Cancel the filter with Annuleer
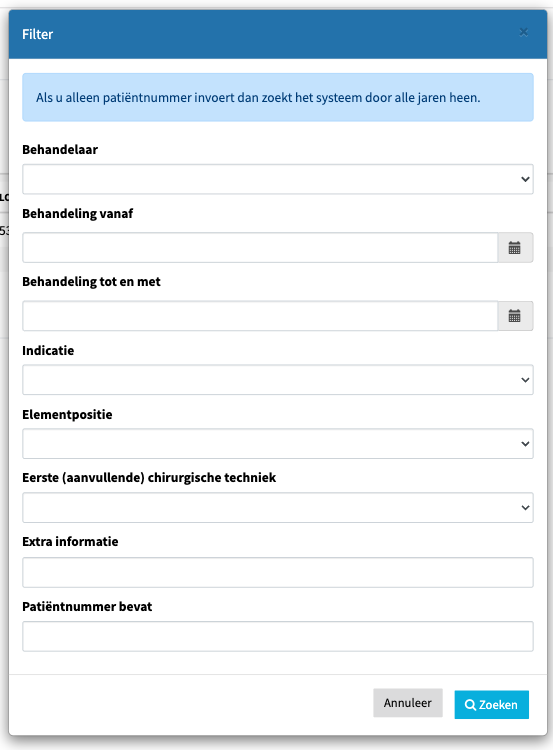 click(408, 703)
